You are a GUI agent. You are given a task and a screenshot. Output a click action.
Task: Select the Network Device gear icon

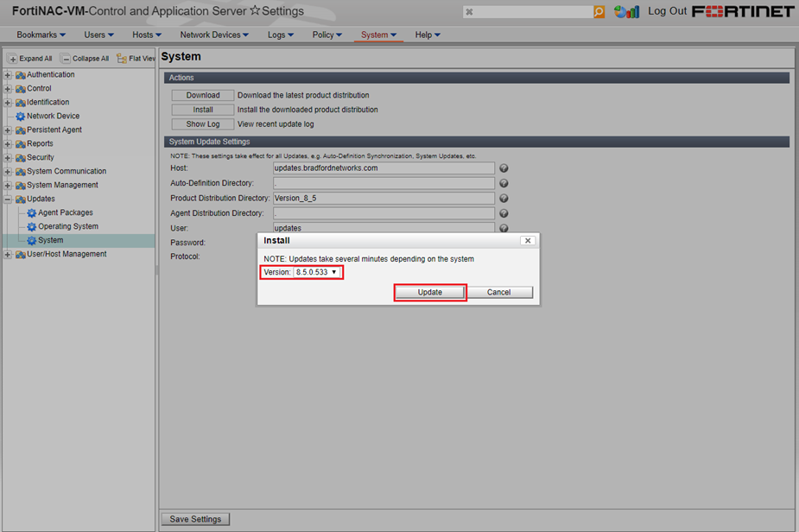(20, 116)
